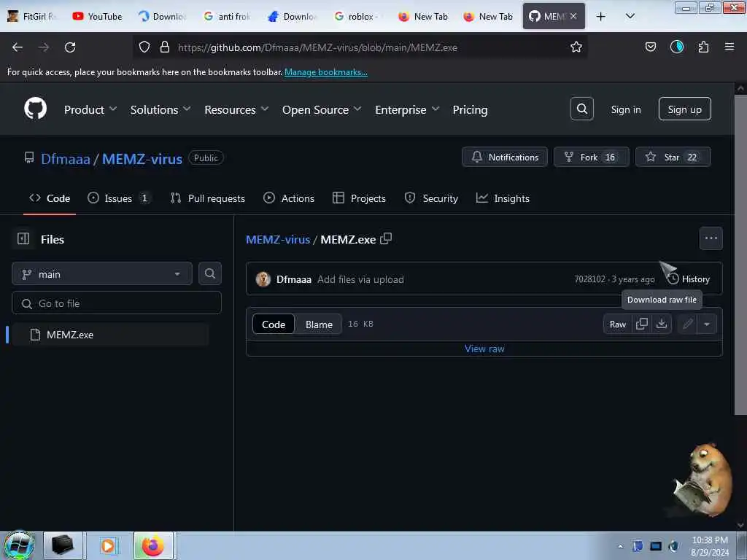
Task: Click the GitHub logo home icon
Action: tap(35, 109)
